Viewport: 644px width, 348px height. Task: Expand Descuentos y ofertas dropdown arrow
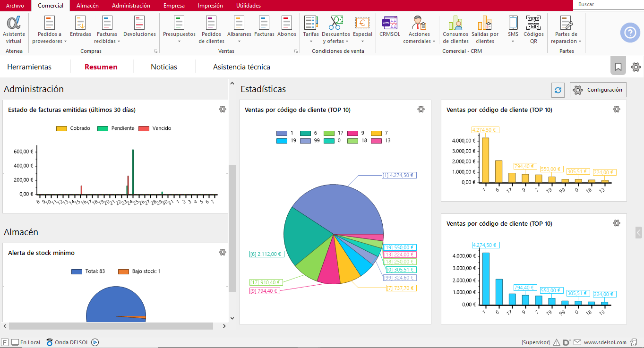tap(347, 42)
